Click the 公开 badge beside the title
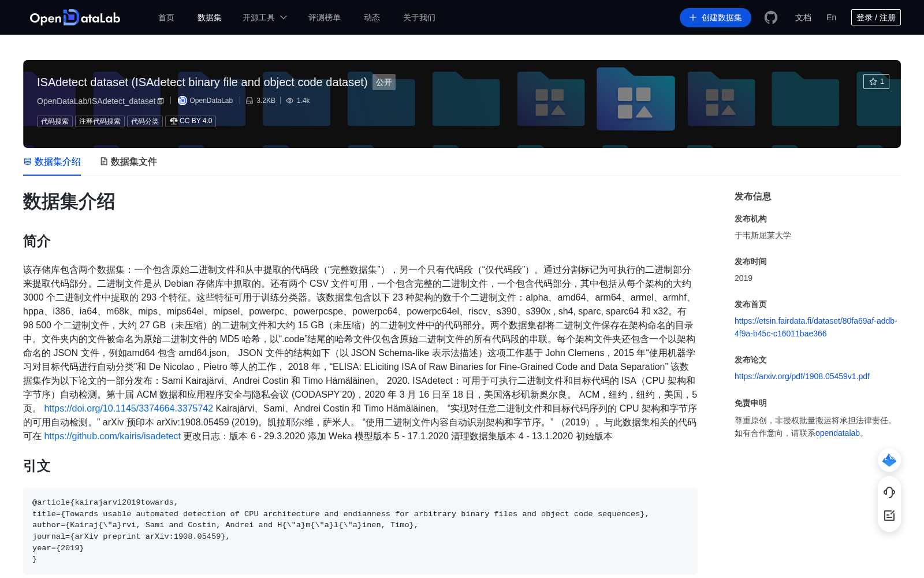 (x=384, y=82)
